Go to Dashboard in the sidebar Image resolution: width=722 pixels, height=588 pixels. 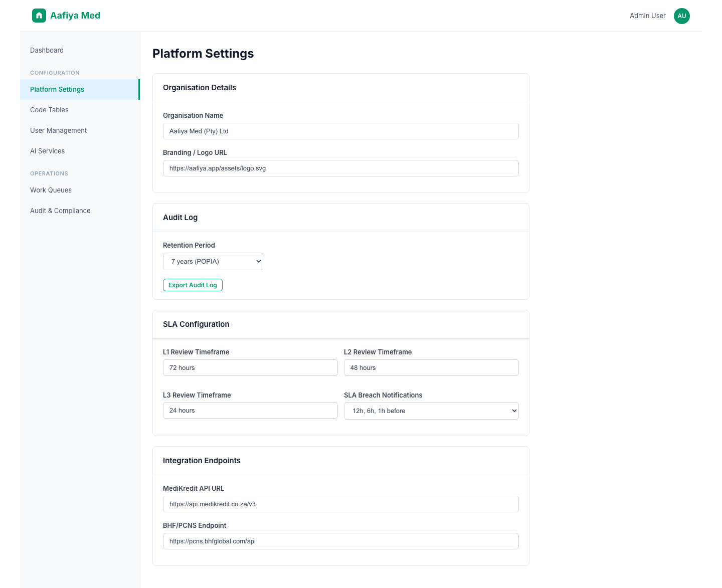(x=80, y=50)
